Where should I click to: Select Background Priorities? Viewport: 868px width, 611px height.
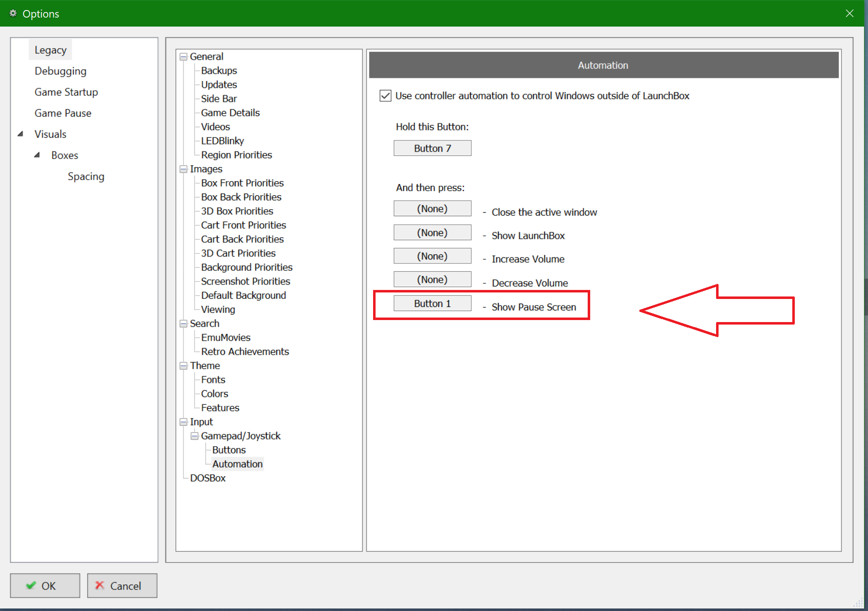[247, 267]
